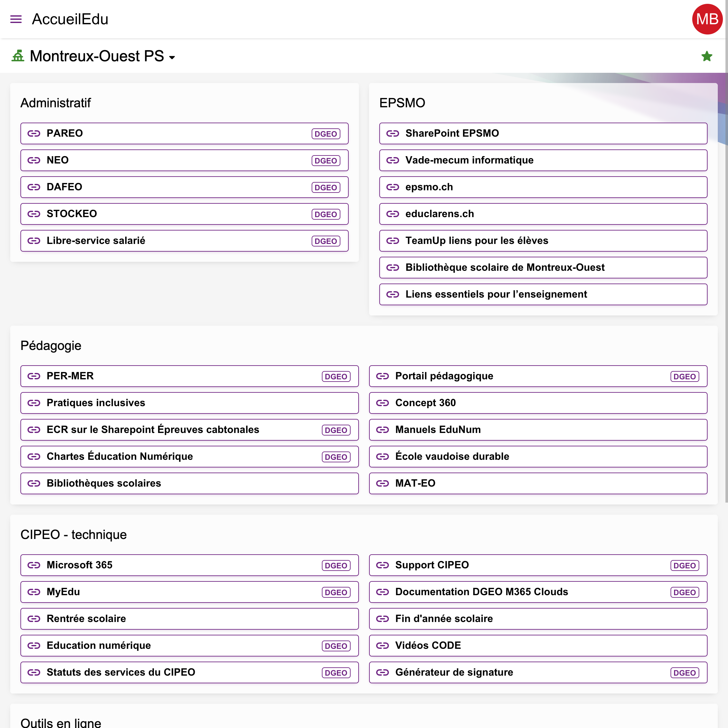Toggle the green favorite star

[707, 56]
